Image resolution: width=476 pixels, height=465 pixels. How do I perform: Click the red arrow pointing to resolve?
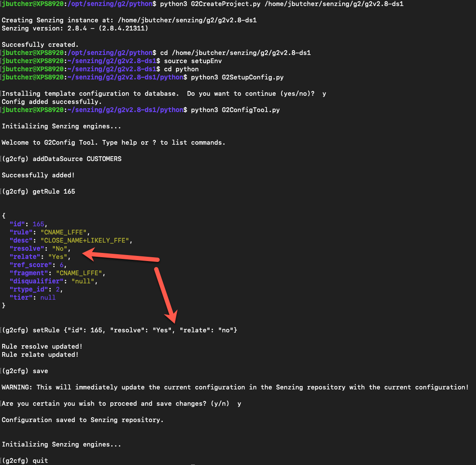tap(121, 255)
